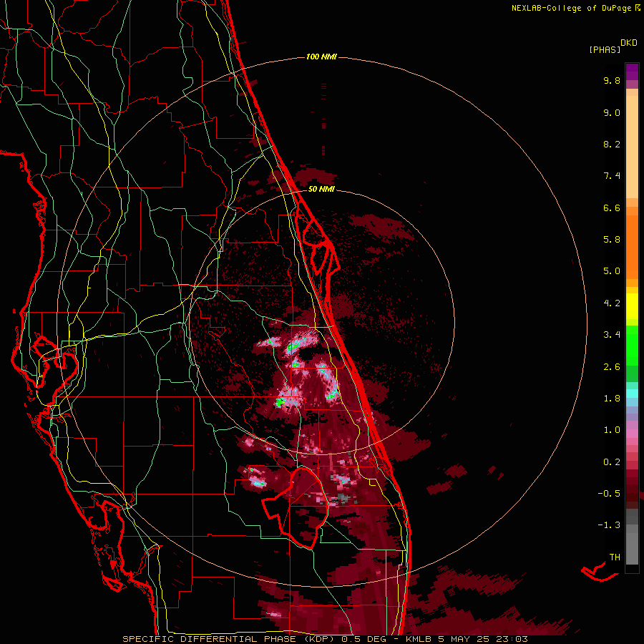Click the 9.0 value on the color scale

click(x=612, y=112)
